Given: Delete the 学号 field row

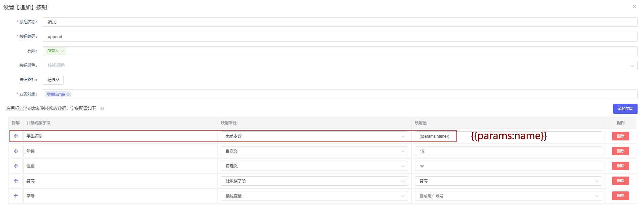Looking at the screenshot, I should click(620, 196).
